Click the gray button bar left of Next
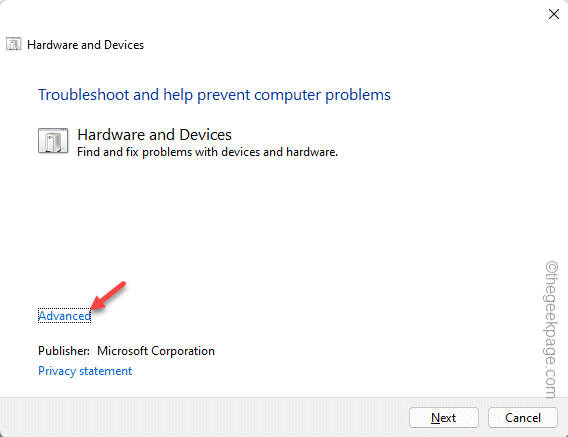Viewport: 568px width, 437px height. pos(203,417)
